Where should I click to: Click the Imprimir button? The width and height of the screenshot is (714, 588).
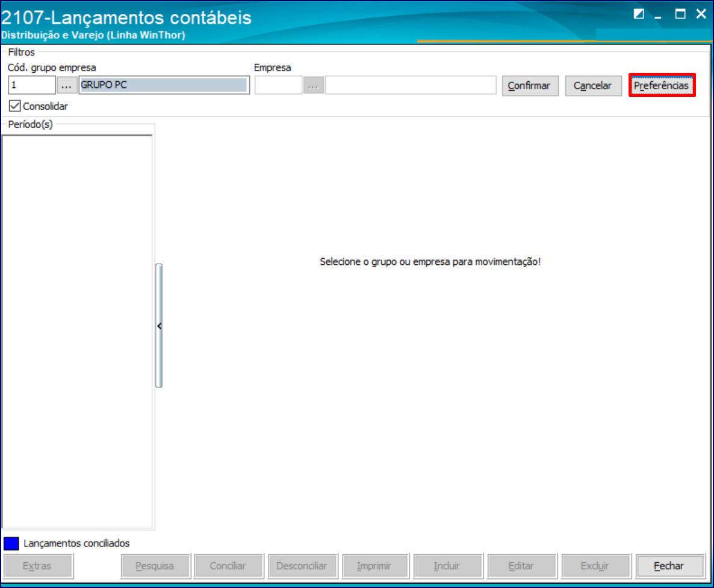click(375, 566)
